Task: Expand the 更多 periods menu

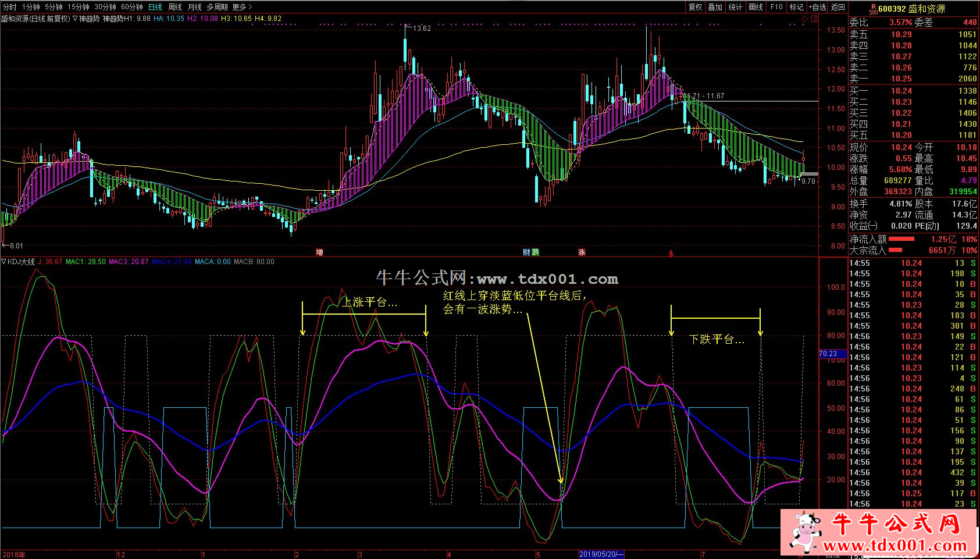Action: point(242,7)
